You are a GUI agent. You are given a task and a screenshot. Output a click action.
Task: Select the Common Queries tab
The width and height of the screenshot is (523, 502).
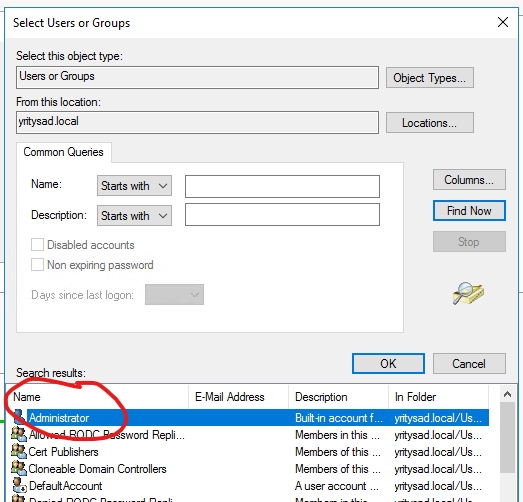(63, 152)
